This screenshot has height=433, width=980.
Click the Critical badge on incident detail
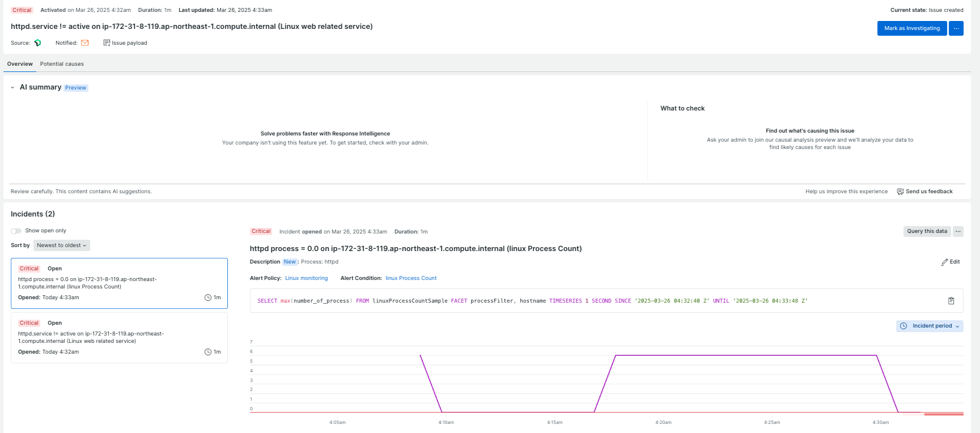tap(261, 231)
